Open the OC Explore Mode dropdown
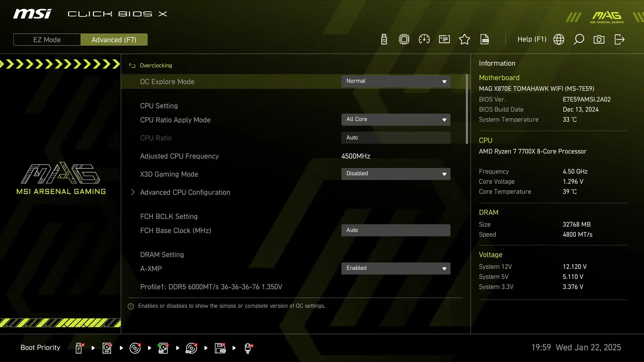Screen dimensions: 644x362 coord(396,81)
